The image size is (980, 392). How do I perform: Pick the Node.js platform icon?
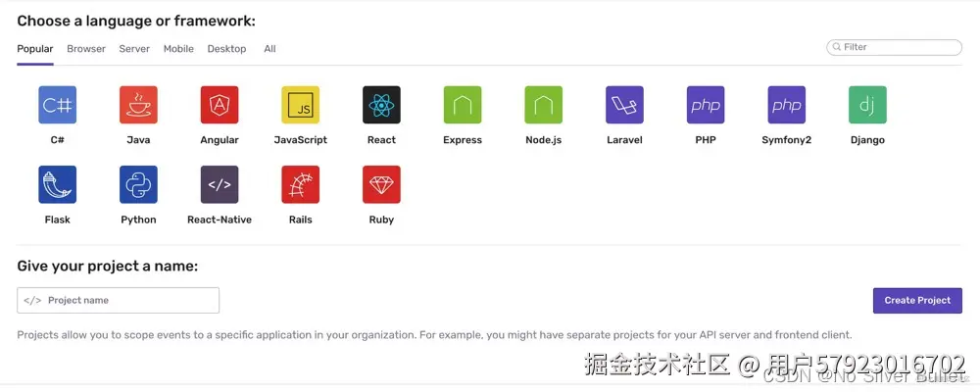point(544,105)
